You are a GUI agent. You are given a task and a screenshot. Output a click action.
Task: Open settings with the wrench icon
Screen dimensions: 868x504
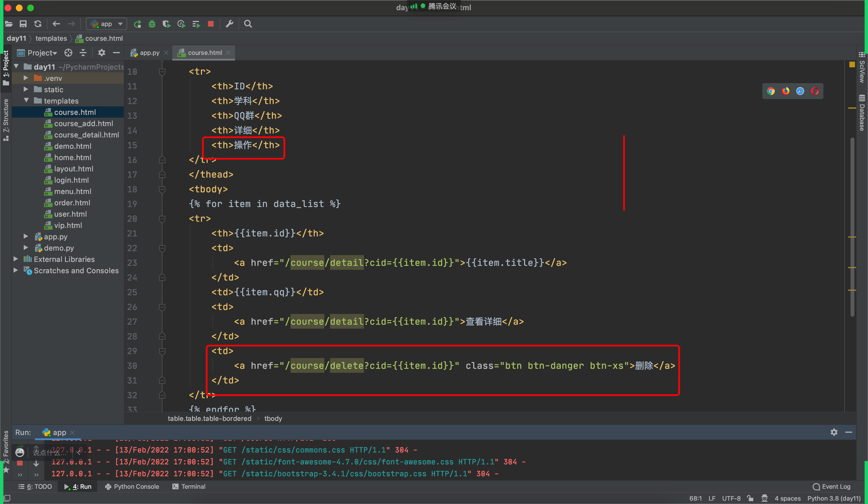click(x=229, y=24)
